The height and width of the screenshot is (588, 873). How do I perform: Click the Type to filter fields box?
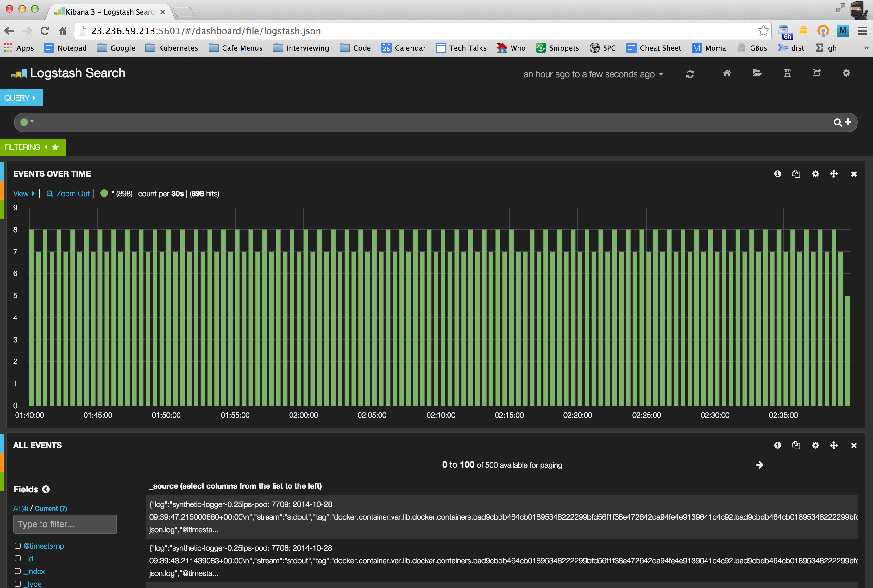pos(65,524)
